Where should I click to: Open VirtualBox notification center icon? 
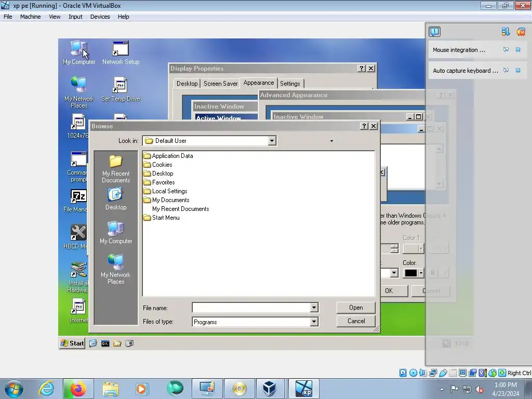point(434,32)
